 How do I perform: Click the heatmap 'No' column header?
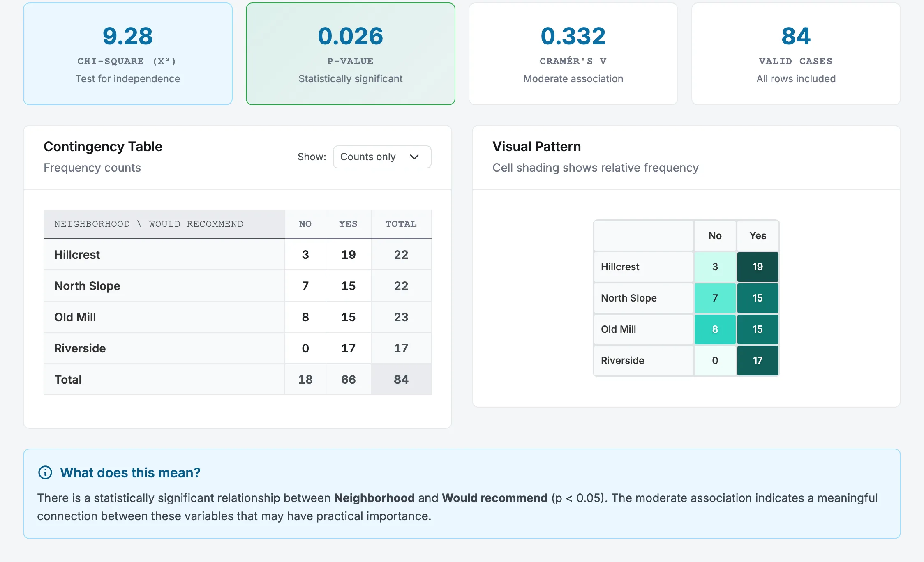tap(715, 236)
